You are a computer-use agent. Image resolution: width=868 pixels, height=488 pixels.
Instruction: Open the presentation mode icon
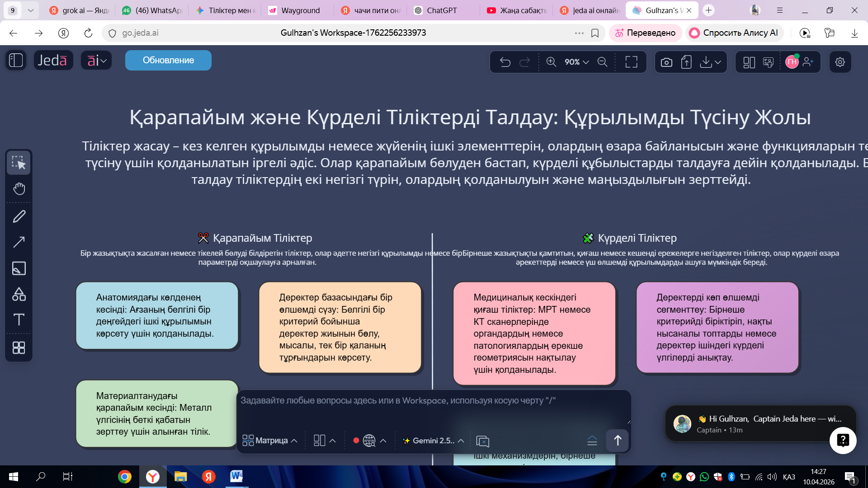click(x=768, y=62)
